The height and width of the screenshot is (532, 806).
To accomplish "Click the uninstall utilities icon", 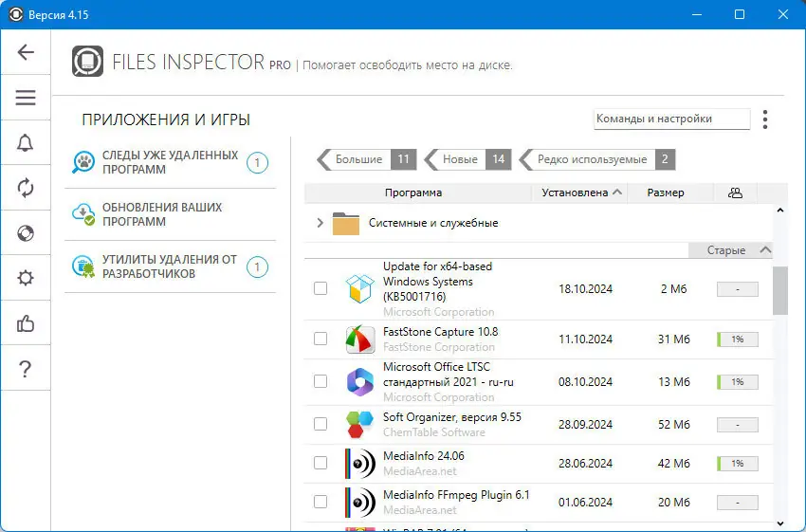I will click(x=82, y=266).
